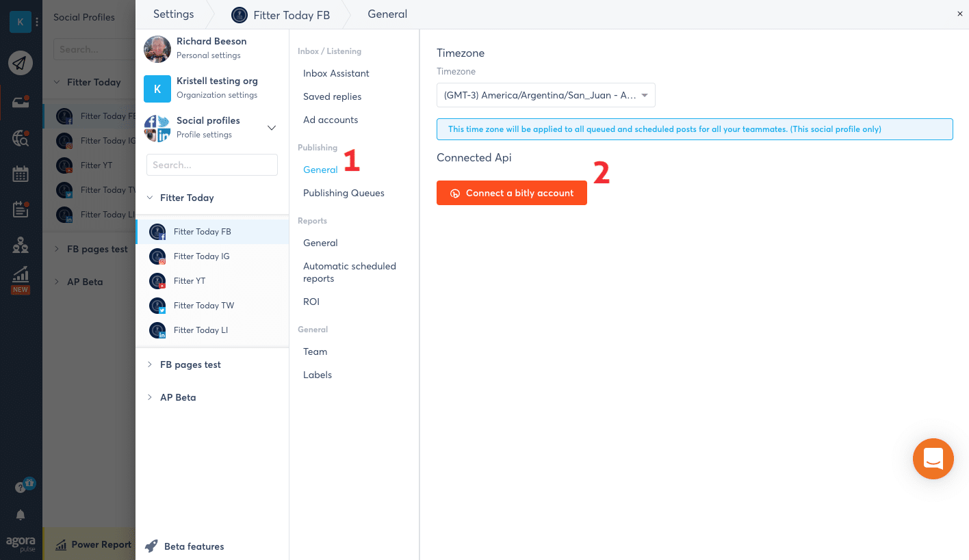Viewport: 969px width, 560px height.
Task: Select Fitter Today TW profile in settings
Action: click(x=212, y=306)
